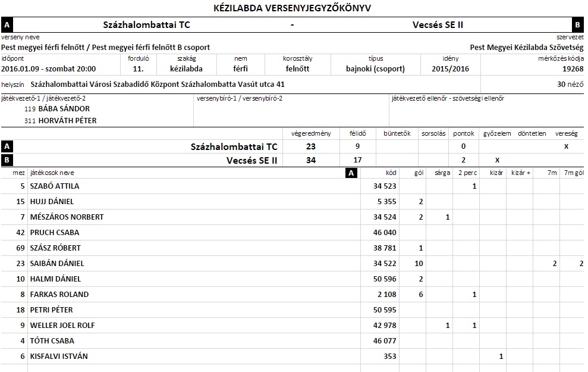Select the 7m gól column header
The image size is (588, 372).
click(x=574, y=173)
